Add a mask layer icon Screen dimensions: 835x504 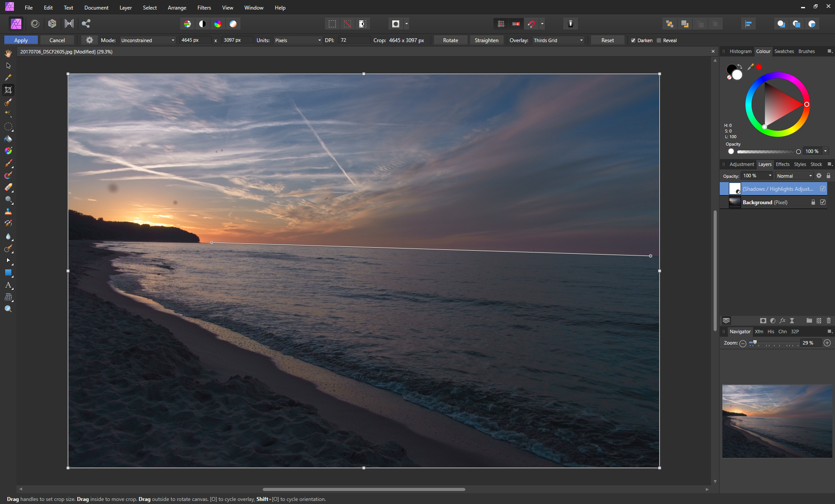click(763, 321)
